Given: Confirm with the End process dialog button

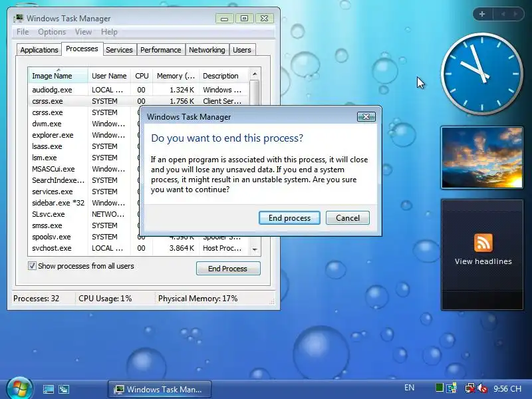Looking at the screenshot, I should pyautogui.click(x=289, y=218).
